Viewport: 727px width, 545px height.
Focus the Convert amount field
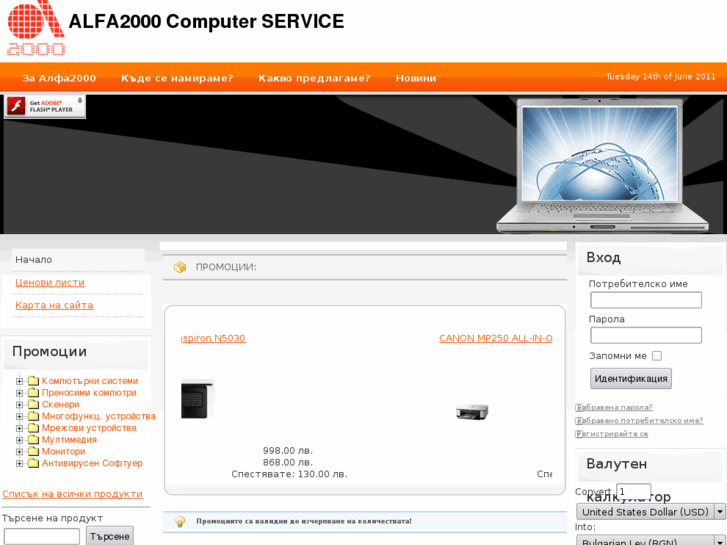click(633, 491)
